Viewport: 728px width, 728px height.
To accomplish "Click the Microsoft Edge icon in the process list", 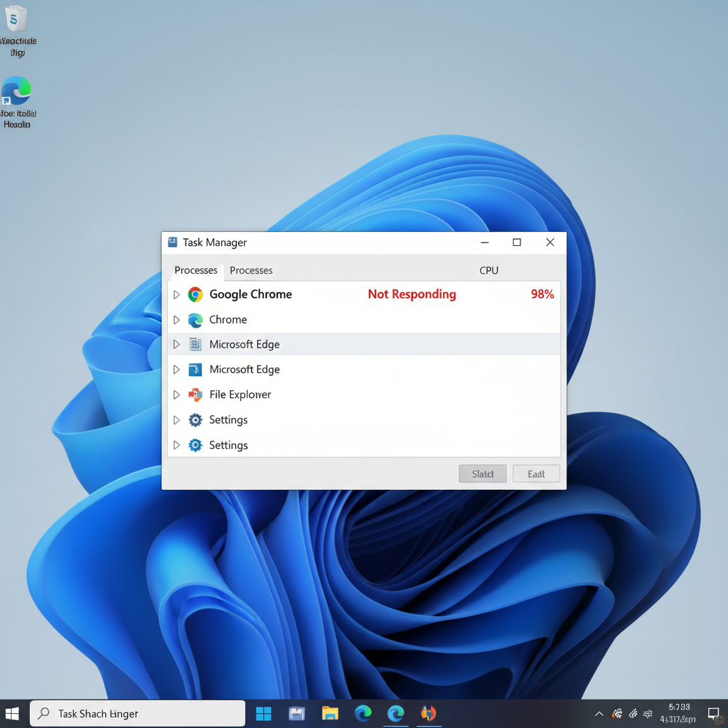I will pos(194,344).
